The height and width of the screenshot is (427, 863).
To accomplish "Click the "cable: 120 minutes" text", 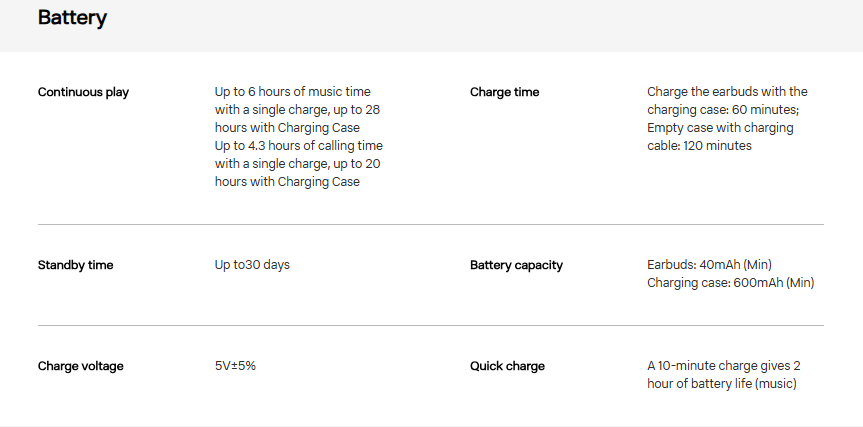I will [699, 146].
